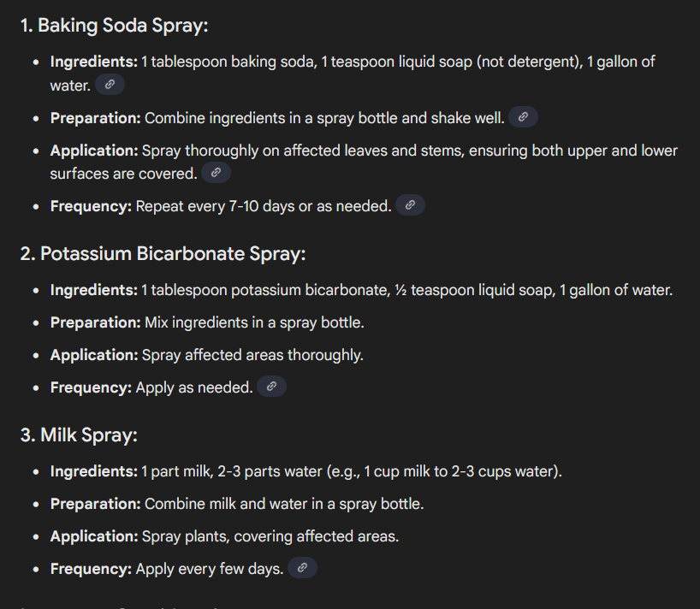
Task: Click the link icon after "surfaces are covered"
Action: pyautogui.click(x=216, y=173)
